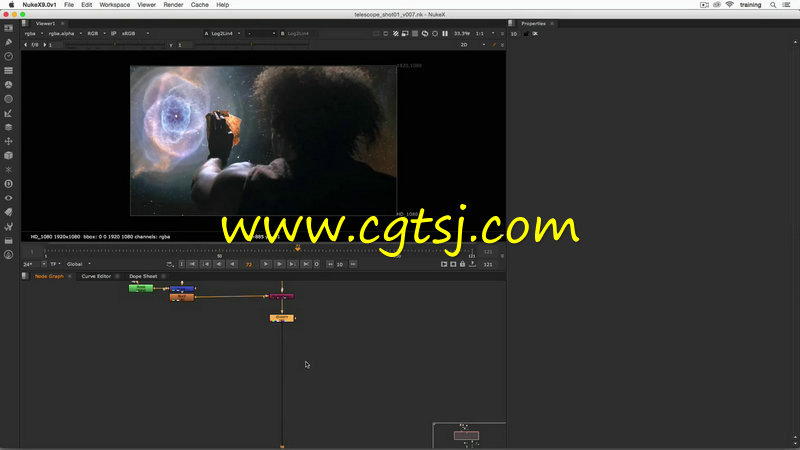Open the Particles nodes toolbar menu

[x=9, y=169]
